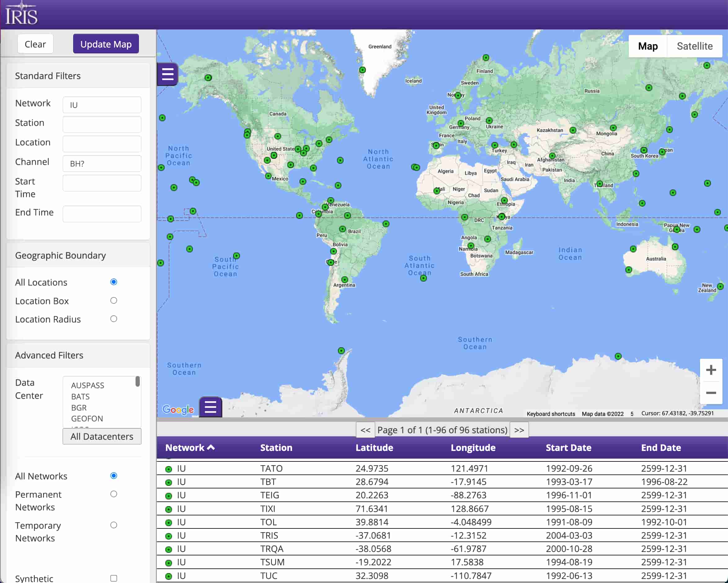Sort table by Station column header

(276, 447)
